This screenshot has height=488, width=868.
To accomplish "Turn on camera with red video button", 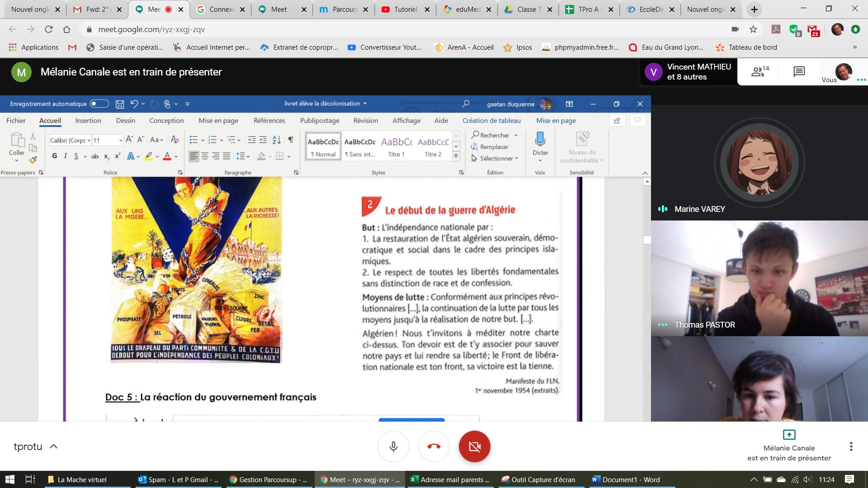I will pyautogui.click(x=474, y=446).
